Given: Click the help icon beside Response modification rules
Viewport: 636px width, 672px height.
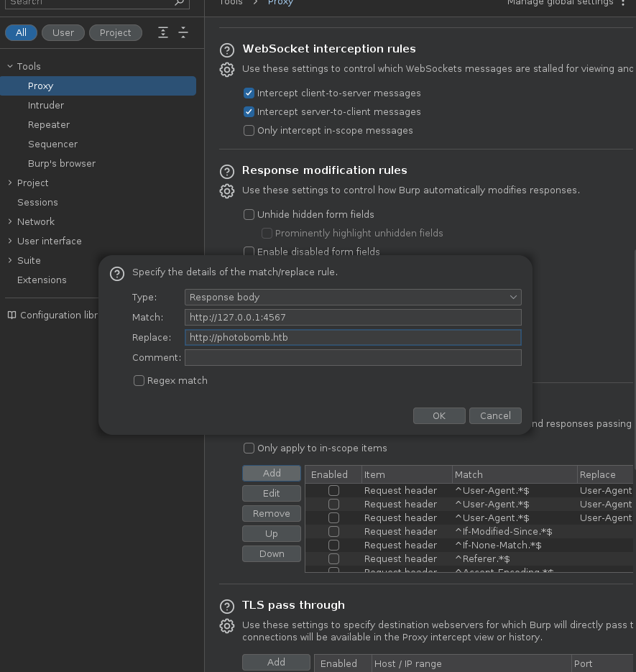Looking at the screenshot, I should 227,172.
